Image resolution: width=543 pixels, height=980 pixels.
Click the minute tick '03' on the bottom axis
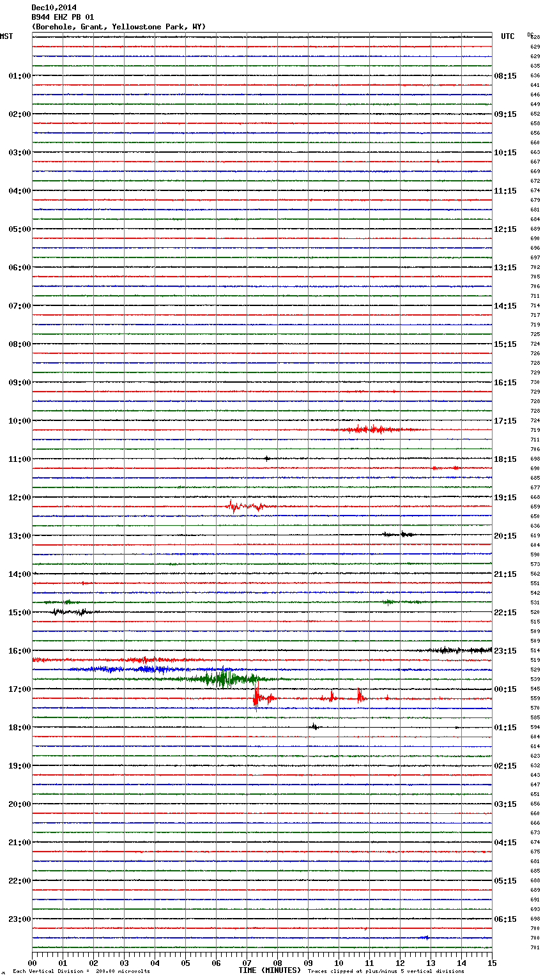coord(125,963)
